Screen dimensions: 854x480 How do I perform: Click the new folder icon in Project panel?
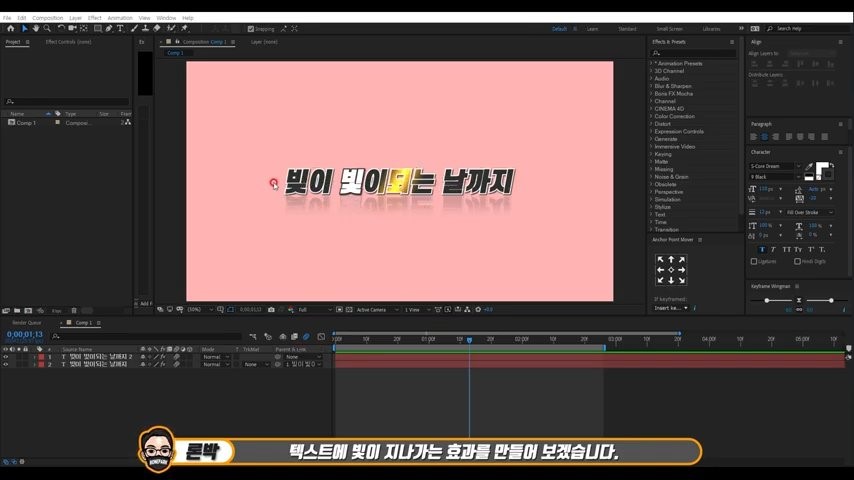click(17, 311)
